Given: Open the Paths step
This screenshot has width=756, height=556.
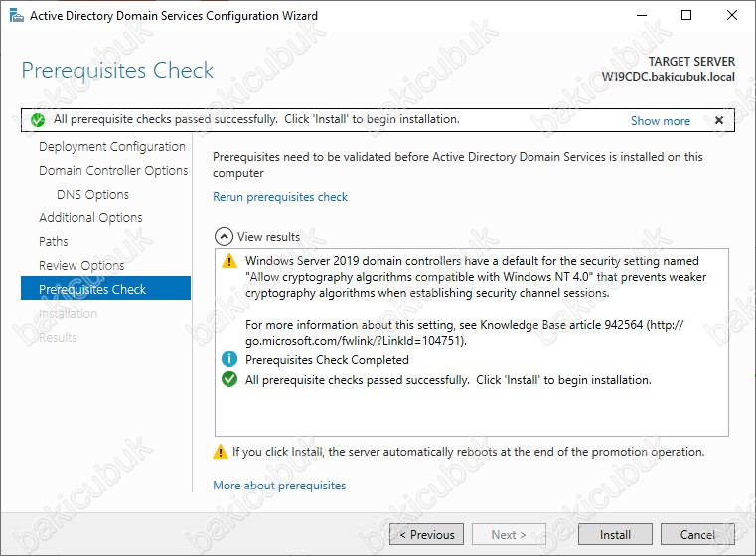Looking at the screenshot, I should [53, 241].
